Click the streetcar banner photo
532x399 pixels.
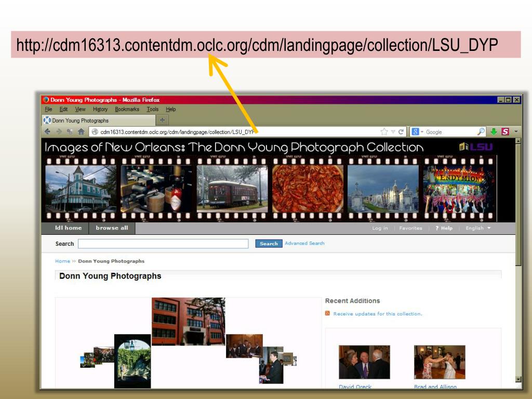232,188
